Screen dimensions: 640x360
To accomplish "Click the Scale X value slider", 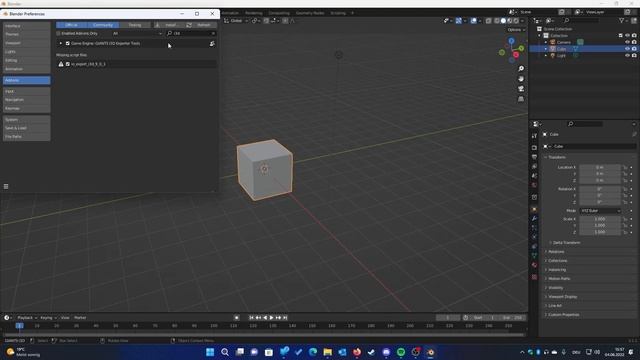I will (600, 219).
